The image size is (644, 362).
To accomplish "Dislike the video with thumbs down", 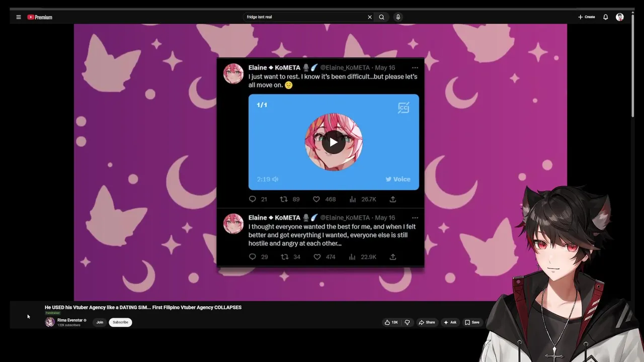I will point(408,322).
